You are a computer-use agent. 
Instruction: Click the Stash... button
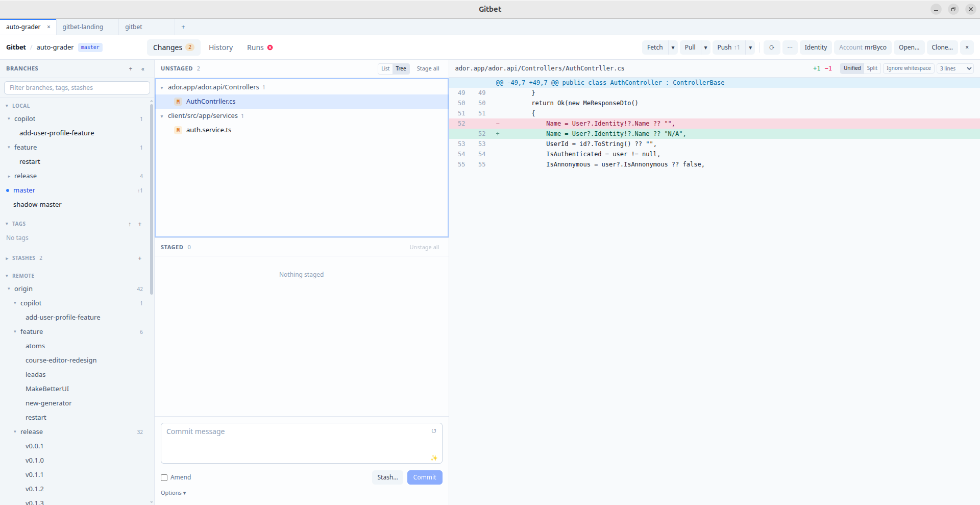point(387,477)
